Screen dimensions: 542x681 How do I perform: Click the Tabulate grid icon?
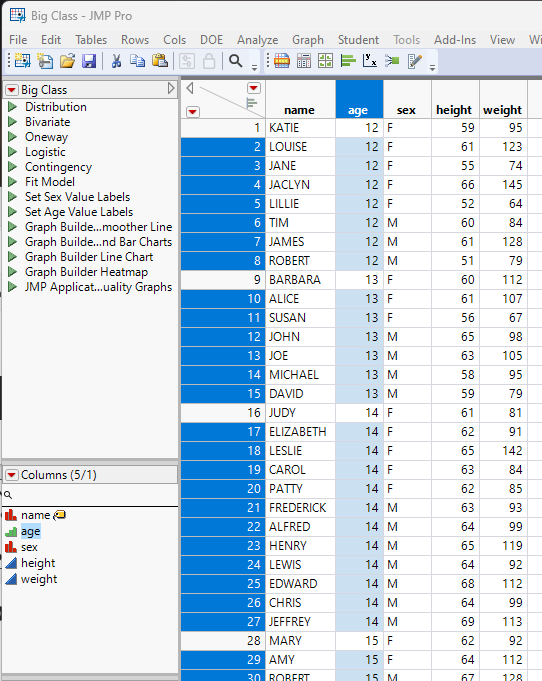tap(304, 61)
